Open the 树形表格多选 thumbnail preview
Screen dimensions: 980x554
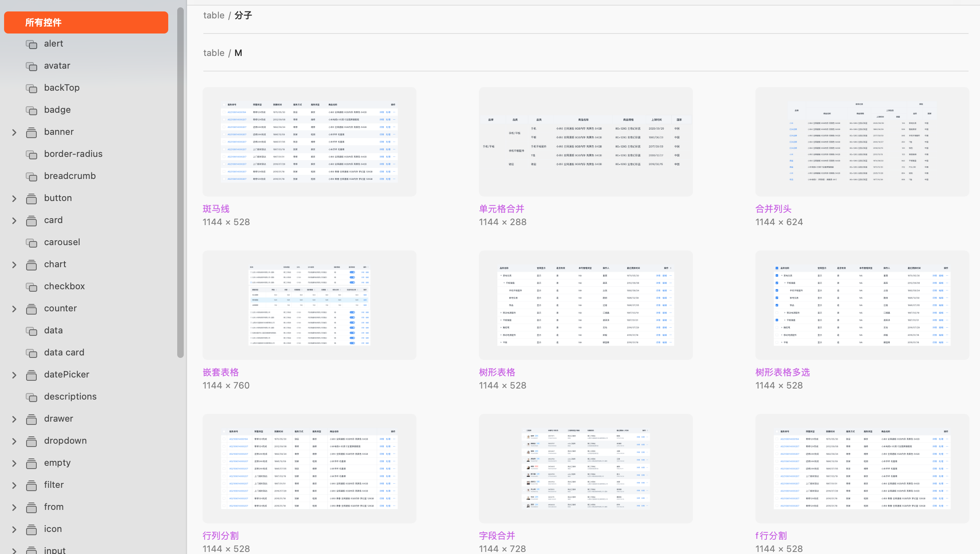point(862,305)
